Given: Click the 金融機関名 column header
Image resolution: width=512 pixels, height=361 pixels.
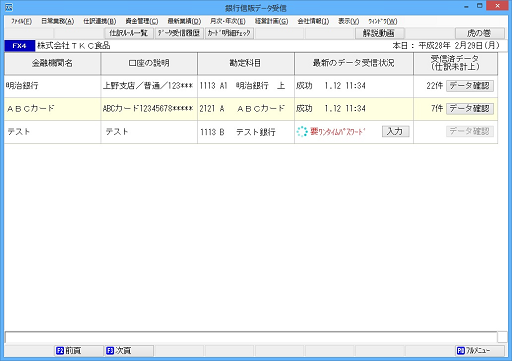Looking at the screenshot, I should [x=52, y=63].
